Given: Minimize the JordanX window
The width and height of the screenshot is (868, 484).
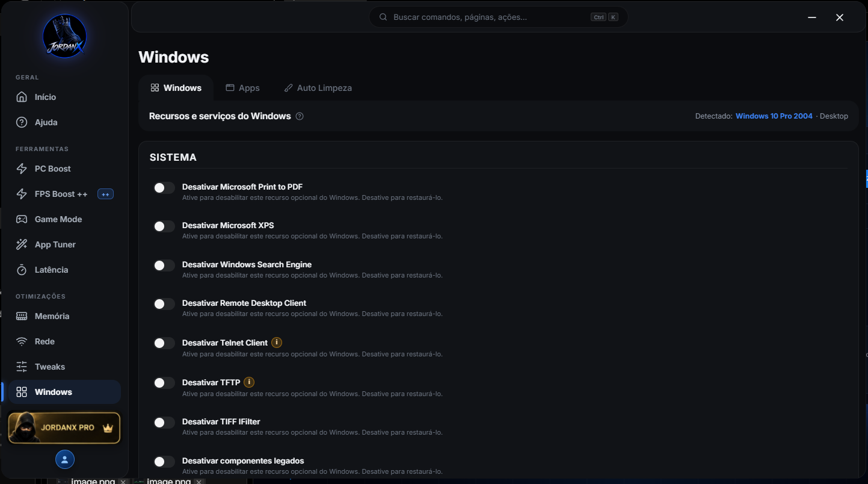Looking at the screenshot, I should pos(812,17).
